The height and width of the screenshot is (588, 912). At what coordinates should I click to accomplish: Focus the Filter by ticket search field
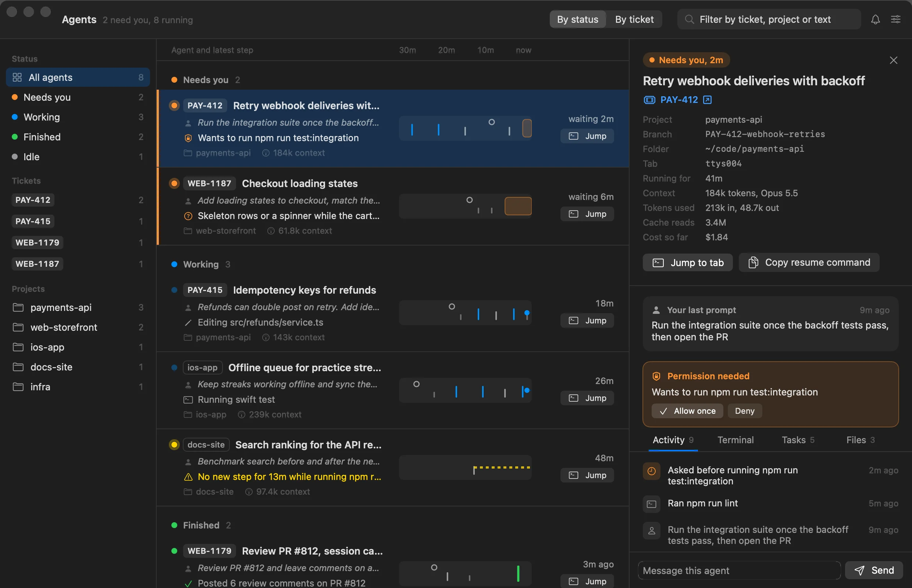(x=769, y=19)
